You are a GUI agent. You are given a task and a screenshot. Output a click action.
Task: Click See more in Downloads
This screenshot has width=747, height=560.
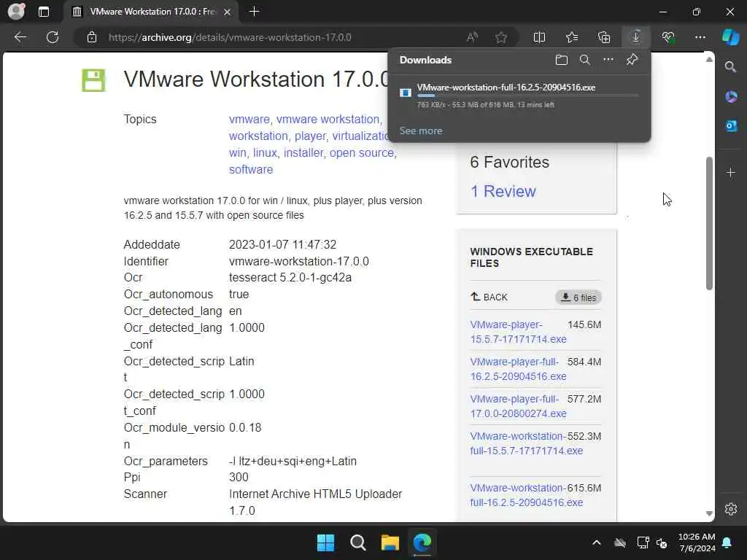[x=421, y=131]
